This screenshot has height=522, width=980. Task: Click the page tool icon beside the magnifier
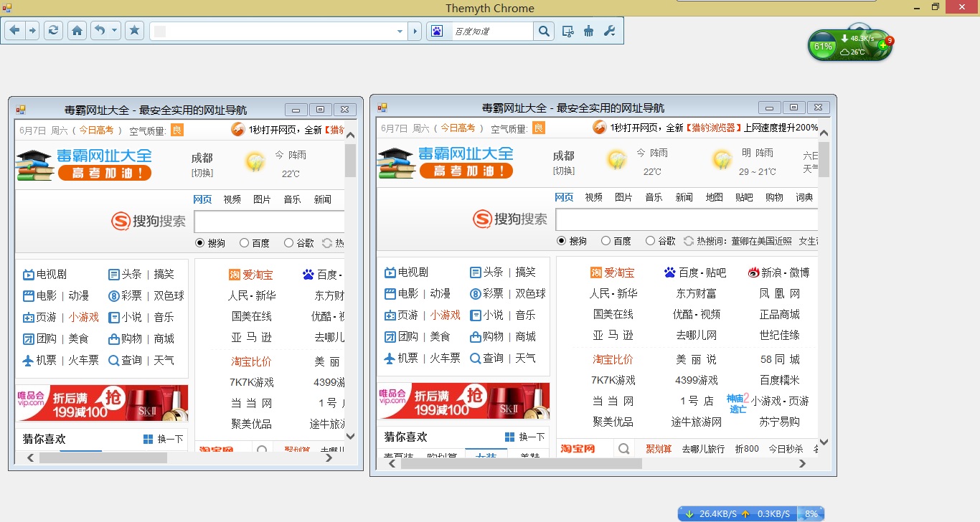pyautogui.click(x=568, y=31)
